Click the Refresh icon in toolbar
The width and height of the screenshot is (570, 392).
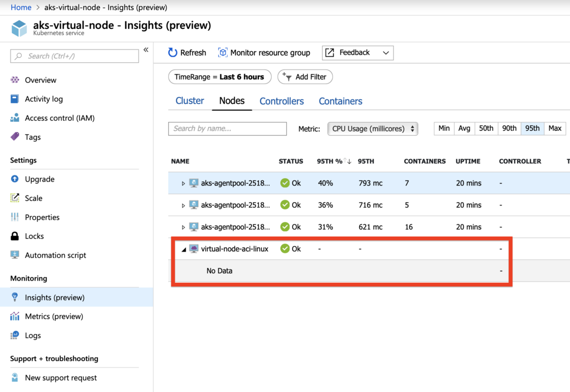[173, 52]
